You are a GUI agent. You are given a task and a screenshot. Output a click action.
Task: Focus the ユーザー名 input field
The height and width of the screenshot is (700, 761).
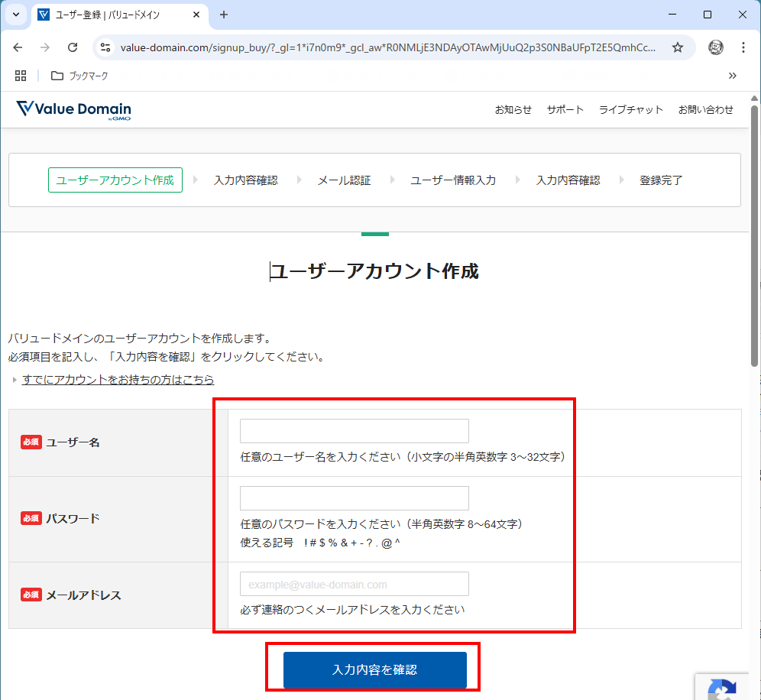pyautogui.click(x=354, y=431)
